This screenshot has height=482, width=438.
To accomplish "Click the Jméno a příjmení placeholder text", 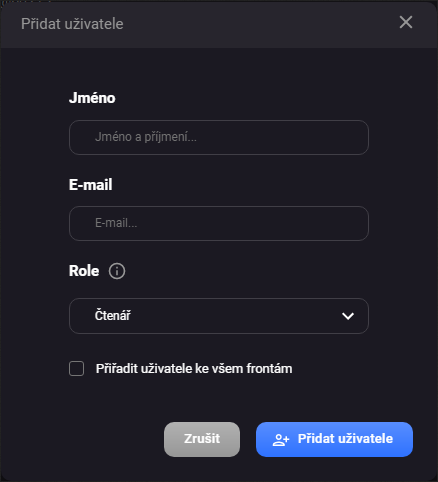I will [146, 137].
